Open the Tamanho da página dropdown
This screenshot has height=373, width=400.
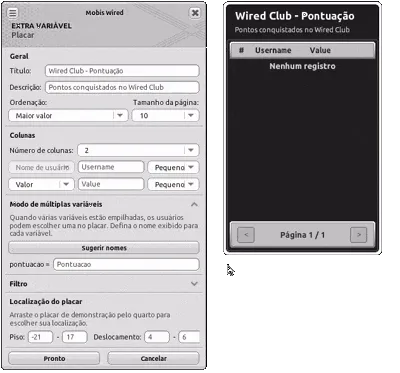coord(166,116)
